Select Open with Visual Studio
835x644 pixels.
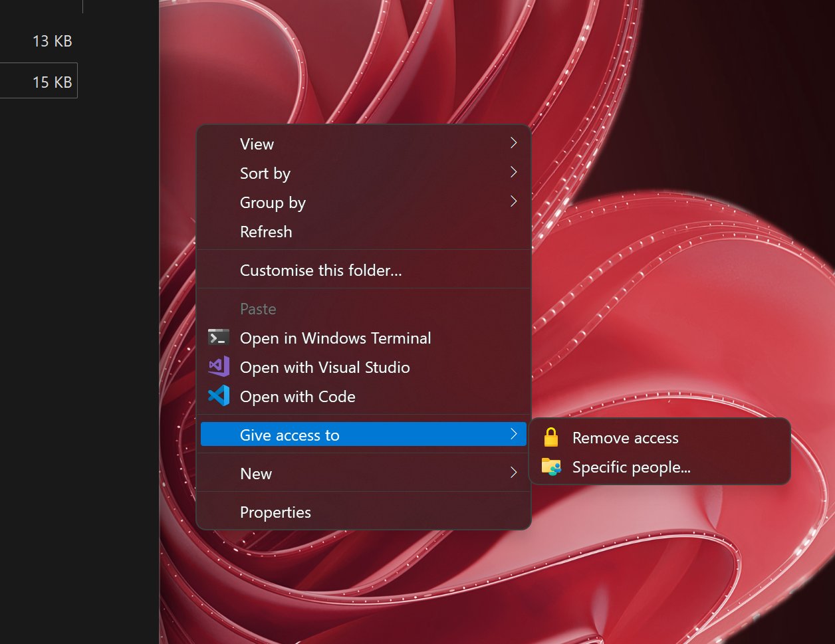pyautogui.click(x=324, y=367)
